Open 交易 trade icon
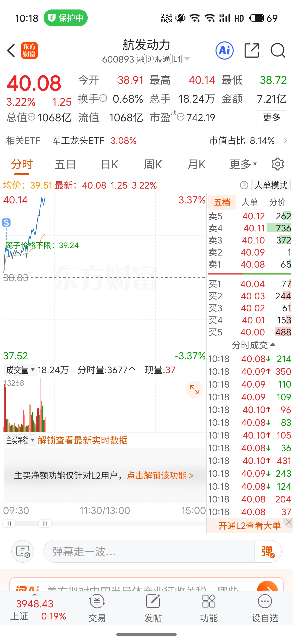Image resolution: width=293 pixels, height=644 pixels. [97, 608]
